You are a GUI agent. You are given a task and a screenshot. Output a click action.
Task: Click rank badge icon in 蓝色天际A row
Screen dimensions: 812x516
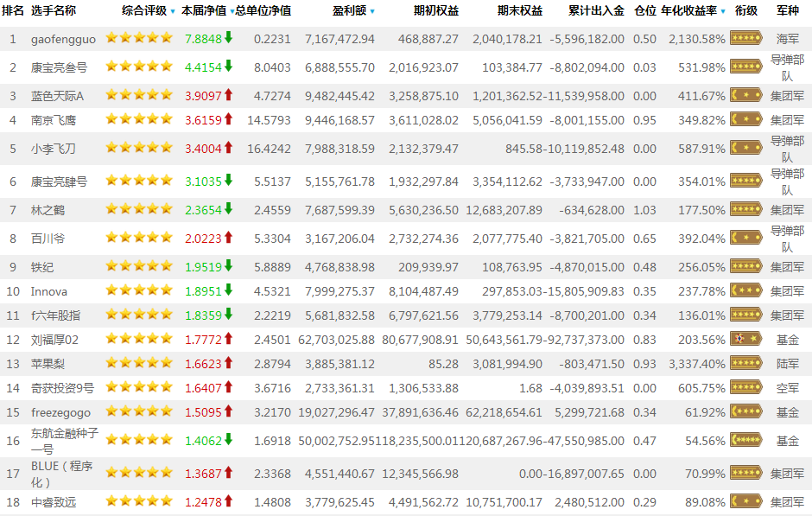click(x=745, y=95)
